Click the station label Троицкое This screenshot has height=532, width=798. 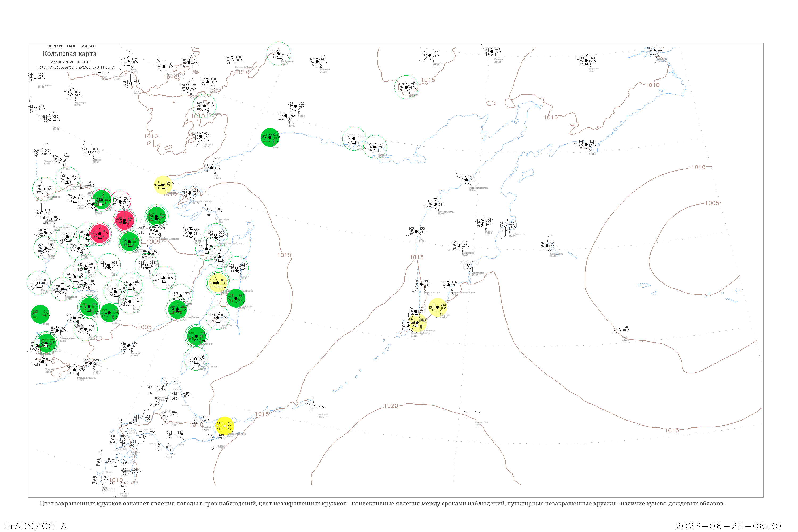click(x=138, y=292)
